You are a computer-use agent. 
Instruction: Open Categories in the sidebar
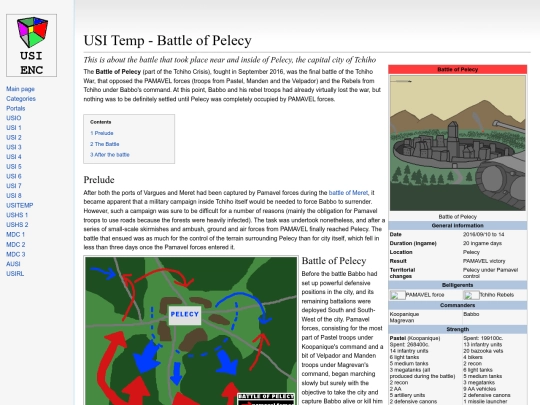(21, 98)
